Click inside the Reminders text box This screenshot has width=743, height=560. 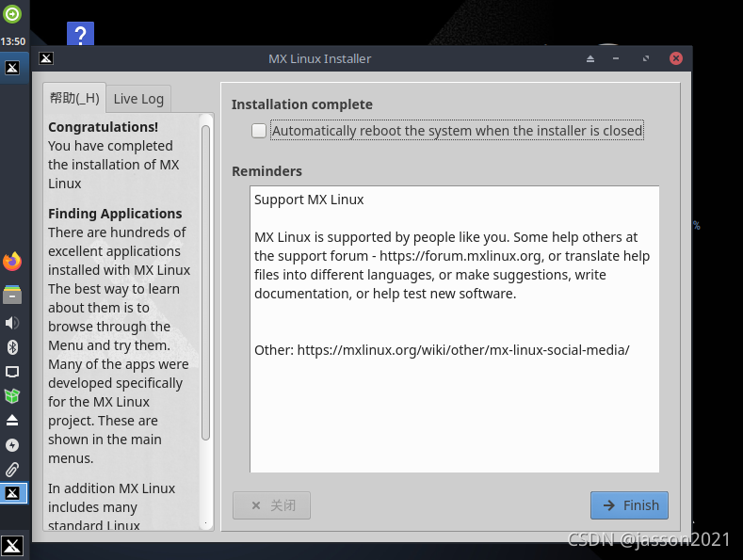point(455,329)
